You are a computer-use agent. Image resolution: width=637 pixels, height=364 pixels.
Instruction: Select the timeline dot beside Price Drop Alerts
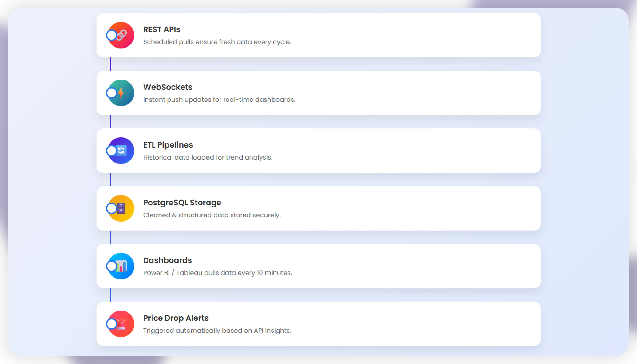(x=112, y=324)
